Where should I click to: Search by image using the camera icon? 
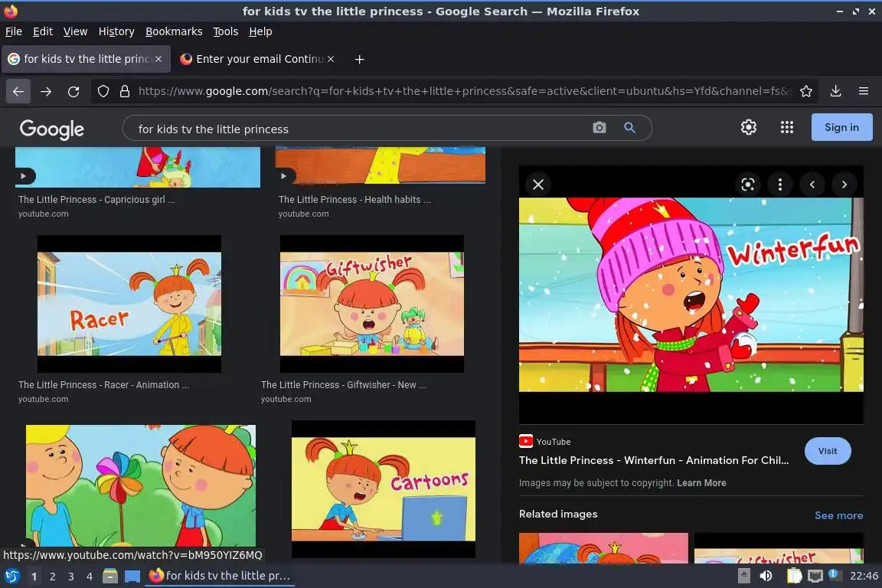click(x=599, y=128)
